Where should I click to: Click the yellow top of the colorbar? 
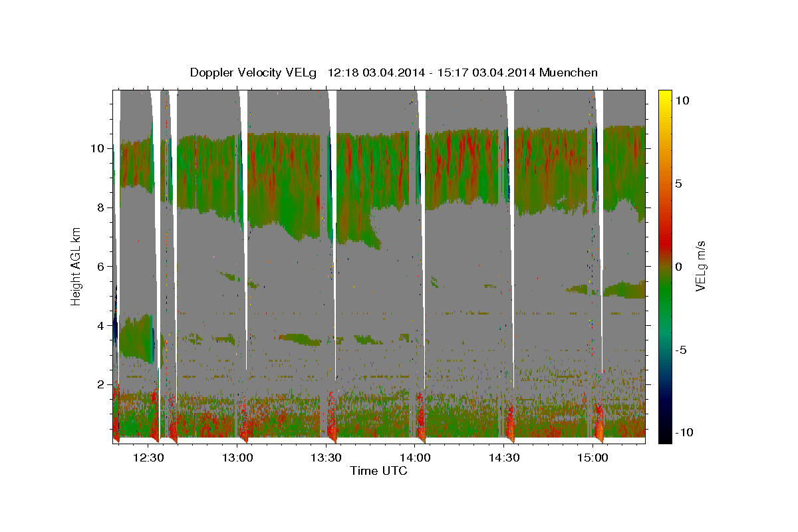click(x=664, y=94)
